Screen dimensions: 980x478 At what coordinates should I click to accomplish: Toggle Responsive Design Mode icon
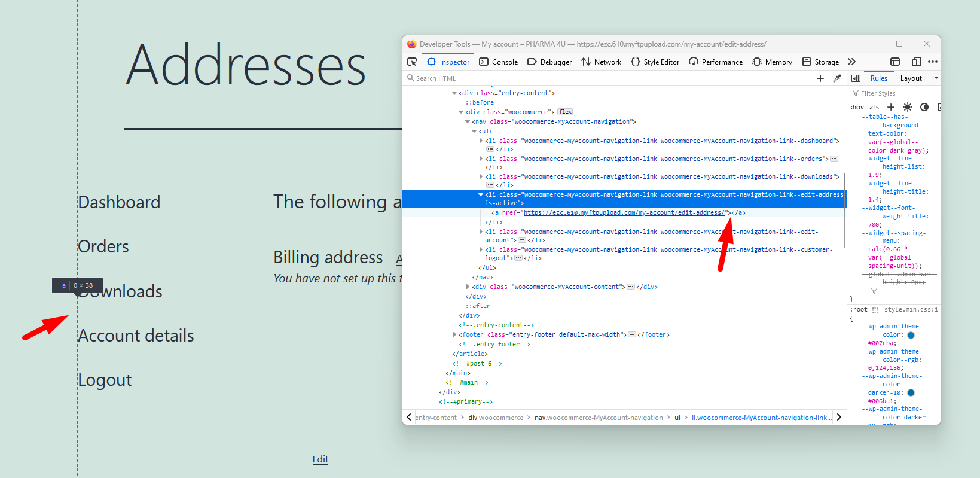917,62
